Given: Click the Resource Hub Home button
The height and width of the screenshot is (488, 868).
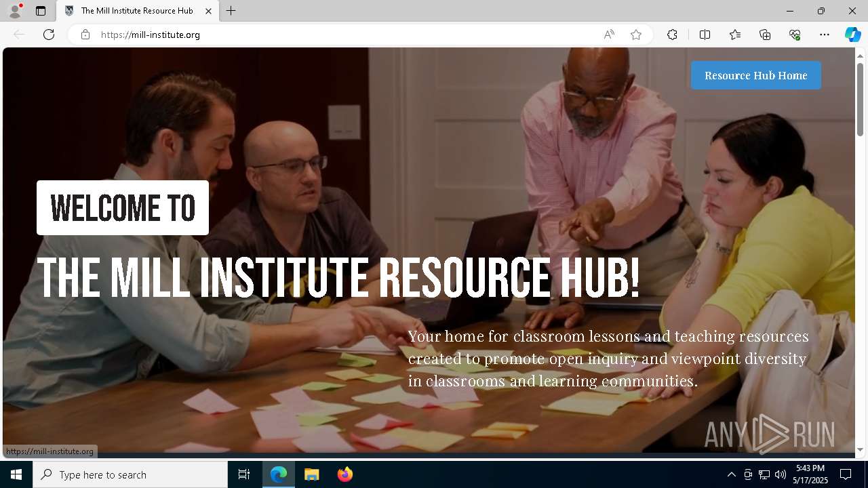Looking at the screenshot, I should (x=756, y=75).
